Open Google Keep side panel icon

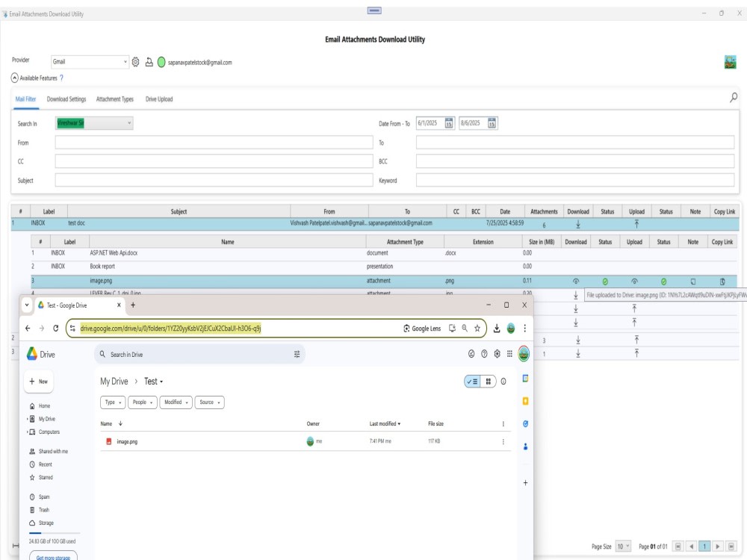525,401
